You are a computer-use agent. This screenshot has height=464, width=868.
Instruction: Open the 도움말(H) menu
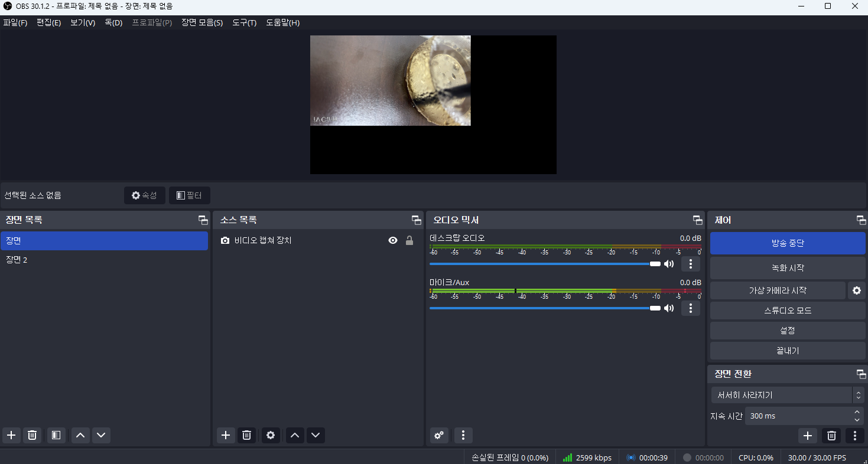(x=282, y=23)
